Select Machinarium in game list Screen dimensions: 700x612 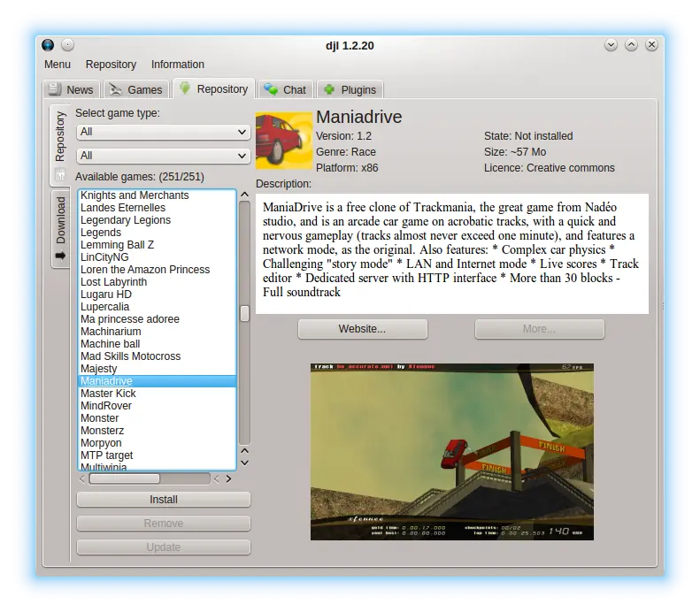tap(158, 332)
